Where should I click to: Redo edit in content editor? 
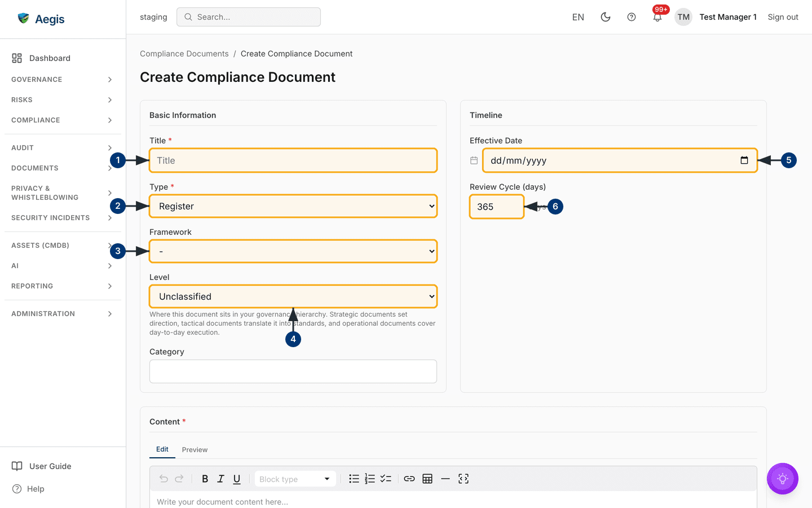coord(179,479)
